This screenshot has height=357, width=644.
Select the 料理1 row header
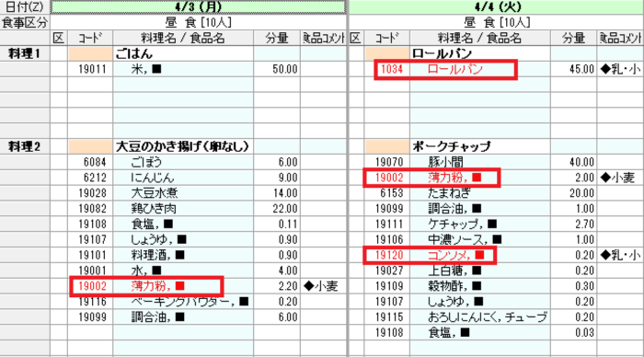click(25, 53)
